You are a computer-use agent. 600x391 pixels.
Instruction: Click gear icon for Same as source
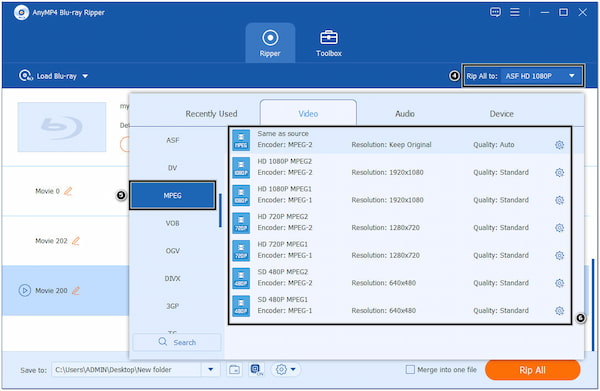tap(559, 145)
